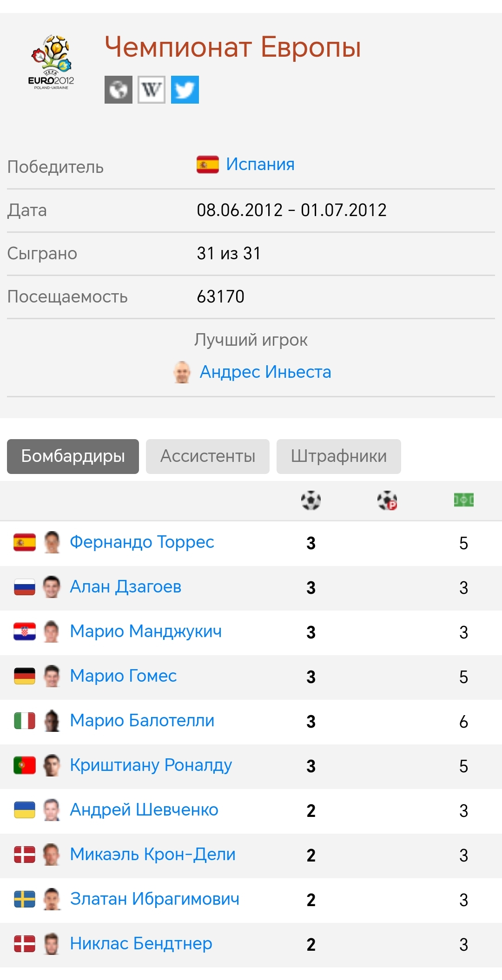Switch to the Штрафники tab
Screen dimensions: 502x980
coord(338,456)
